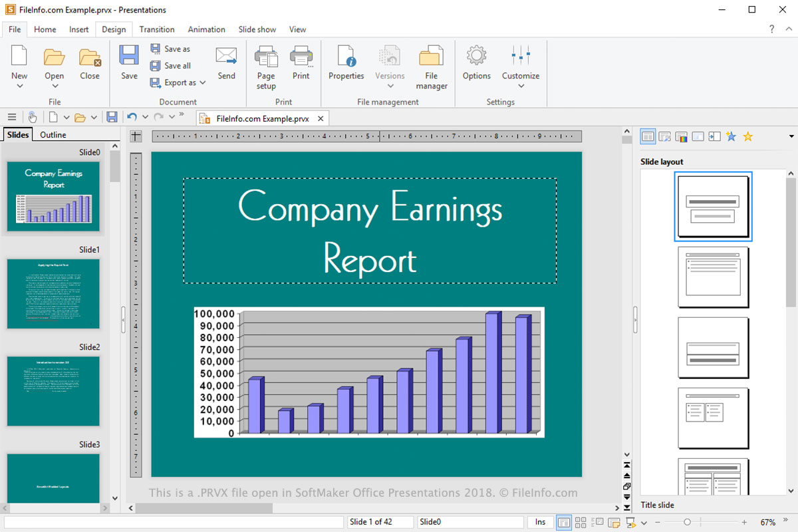Image resolution: width=798 pixels, height=532 pixels.
Task: Open the Transition ribbon tab
Action: (157, 29)
